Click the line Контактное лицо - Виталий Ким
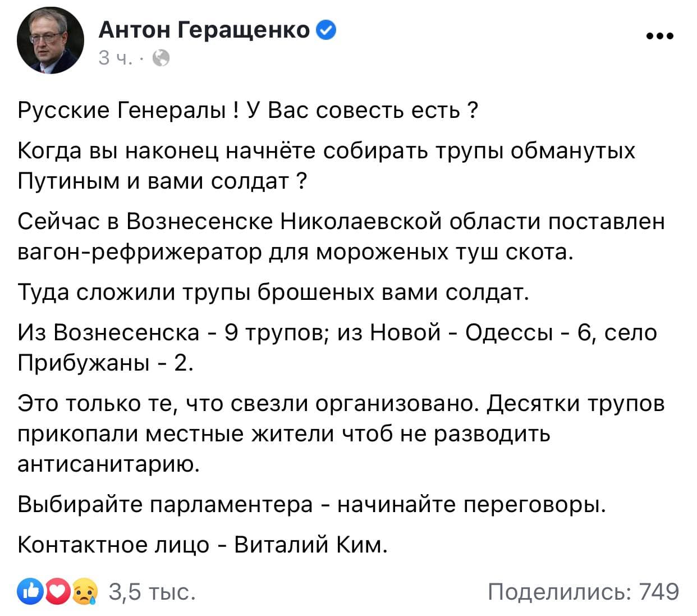697x616 pixels. point(203,544)
